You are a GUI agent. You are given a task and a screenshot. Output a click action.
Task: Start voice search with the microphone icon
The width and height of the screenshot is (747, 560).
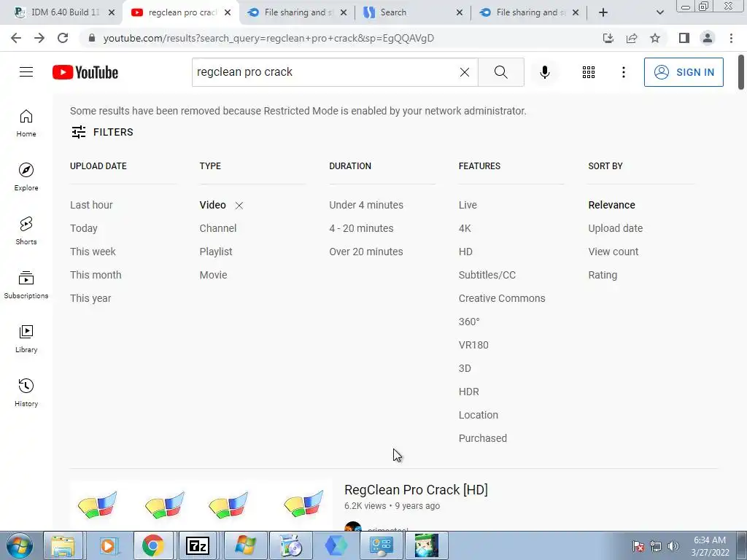coord(544,72)
